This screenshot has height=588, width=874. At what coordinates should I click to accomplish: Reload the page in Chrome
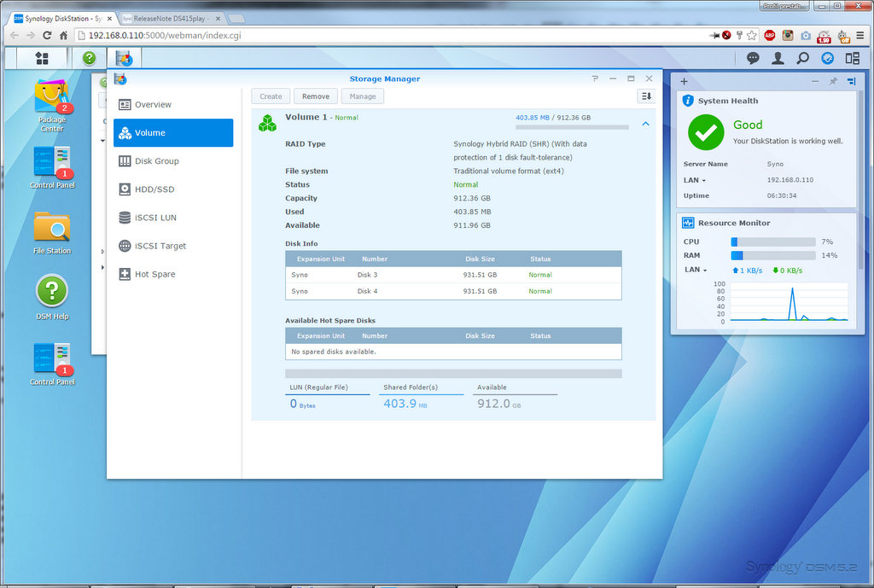pyautogui.click(x=48, y=35)
